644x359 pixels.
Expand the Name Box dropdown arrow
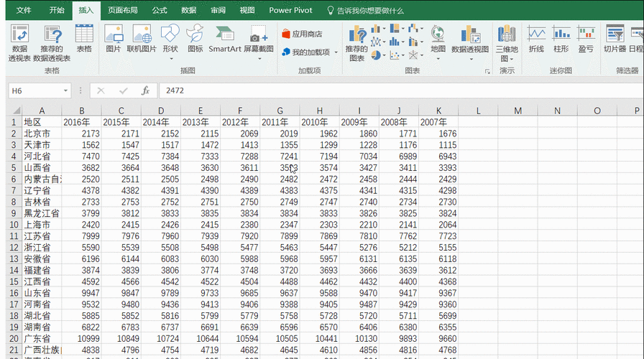[x=65, y=90]
